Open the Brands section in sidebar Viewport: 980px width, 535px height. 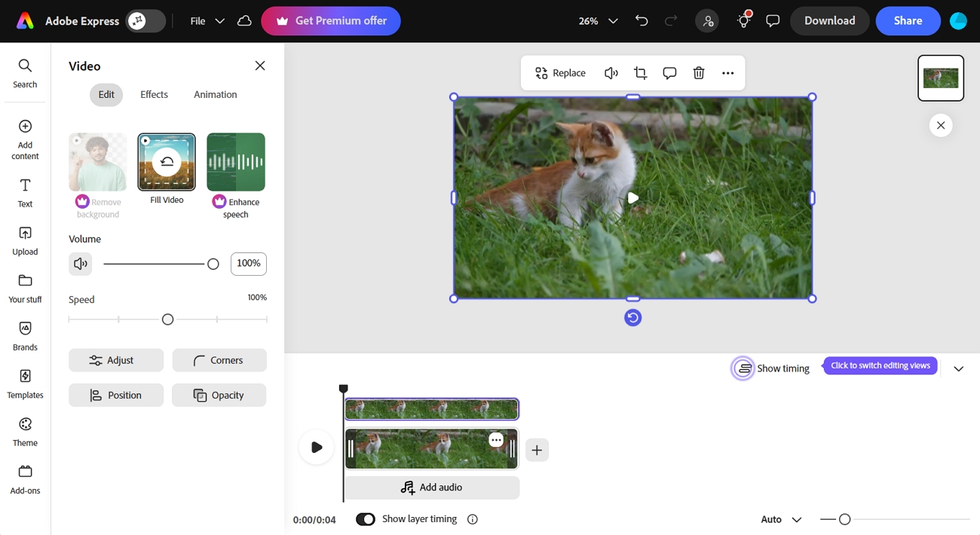pos(25,336)
